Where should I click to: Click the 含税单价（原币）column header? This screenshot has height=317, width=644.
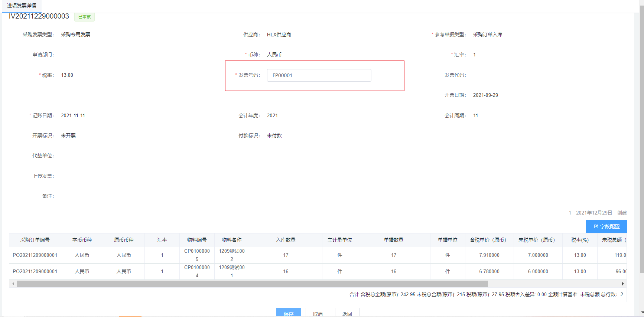pos(489,240)
